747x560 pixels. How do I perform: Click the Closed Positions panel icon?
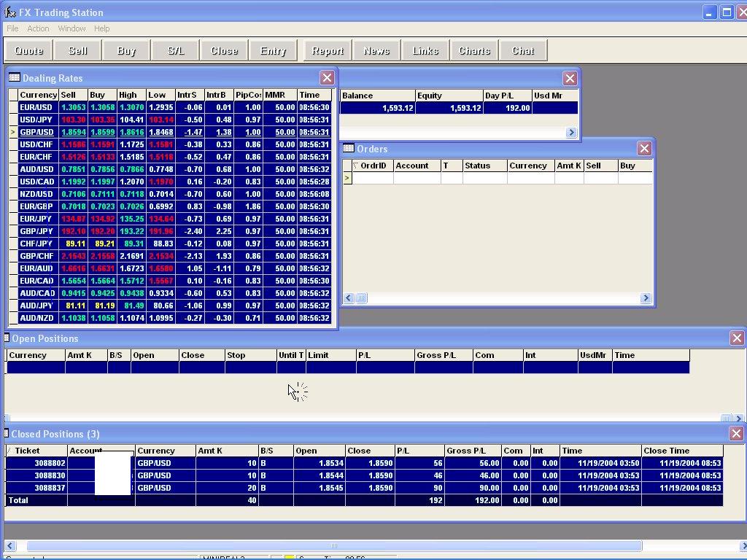pyautogui.click(x=7, y=433)
